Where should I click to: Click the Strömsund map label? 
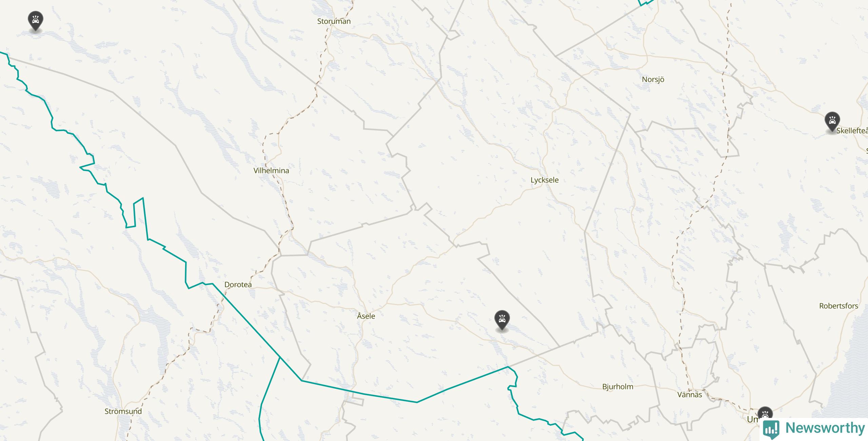pyautogui.click(x=123, y=411)
